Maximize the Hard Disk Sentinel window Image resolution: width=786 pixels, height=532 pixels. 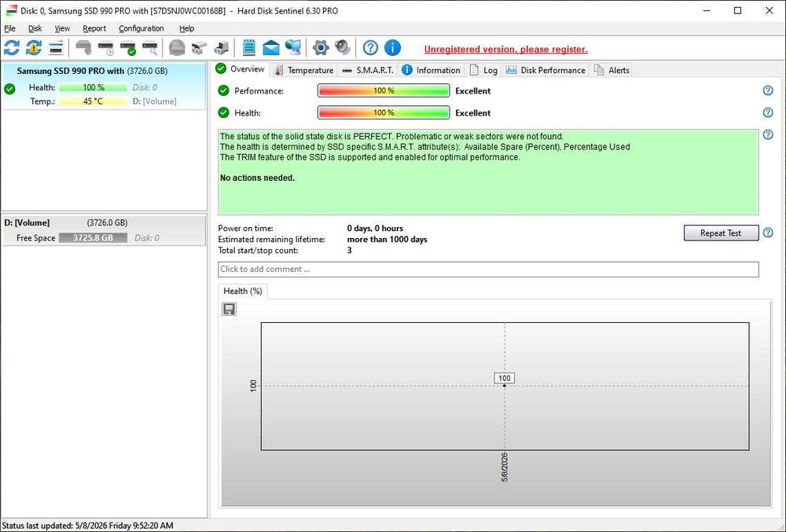point(737,10)
